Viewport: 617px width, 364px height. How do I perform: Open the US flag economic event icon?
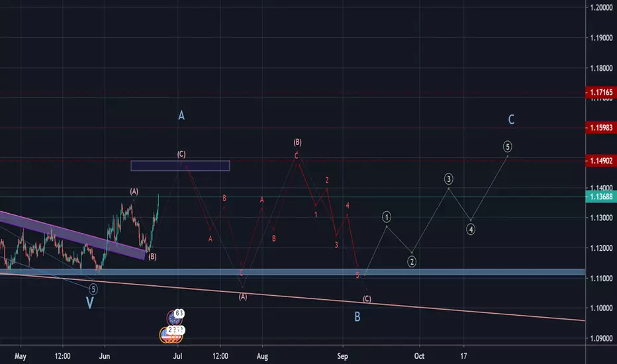(170, 335)
